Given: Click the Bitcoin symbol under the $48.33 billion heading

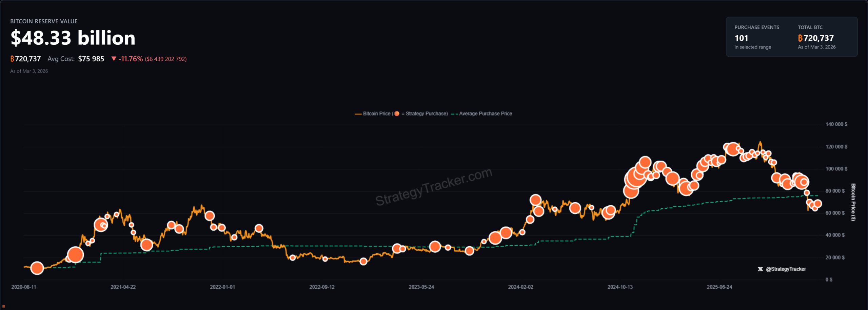Looking at the screenshot, I should (12, 59).
